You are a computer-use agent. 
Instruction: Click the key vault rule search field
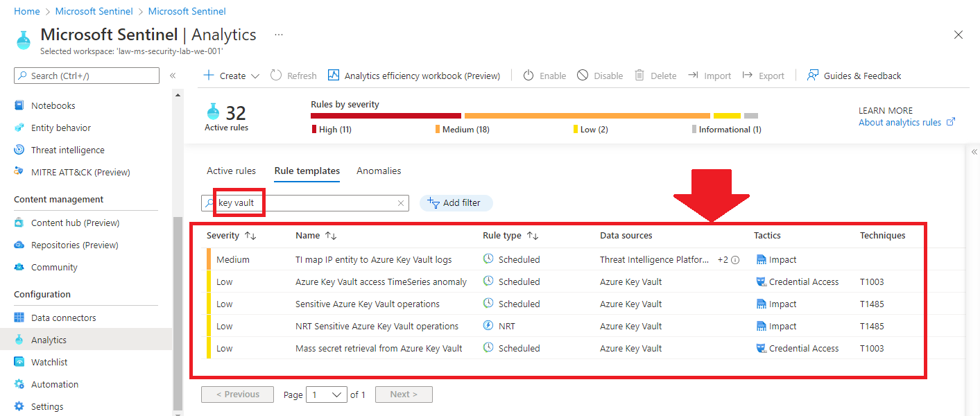click(x=304, y=203)
